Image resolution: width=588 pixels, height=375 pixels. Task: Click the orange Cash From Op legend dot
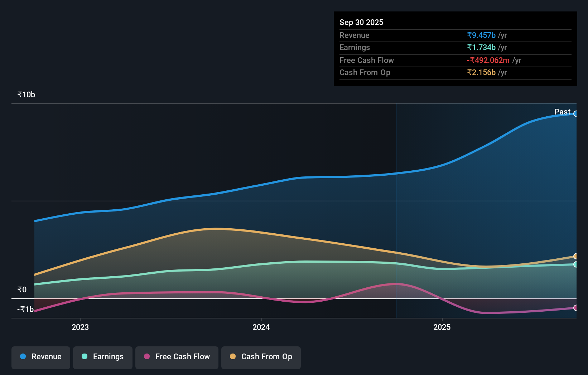pos(233,357)
